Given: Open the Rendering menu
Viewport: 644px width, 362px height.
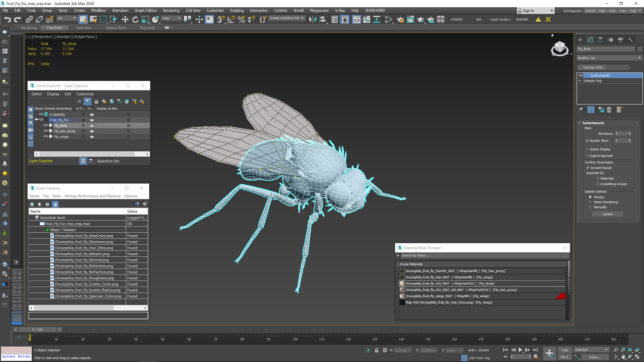Looking at the screenshot, I should click(x=171, y=10).
